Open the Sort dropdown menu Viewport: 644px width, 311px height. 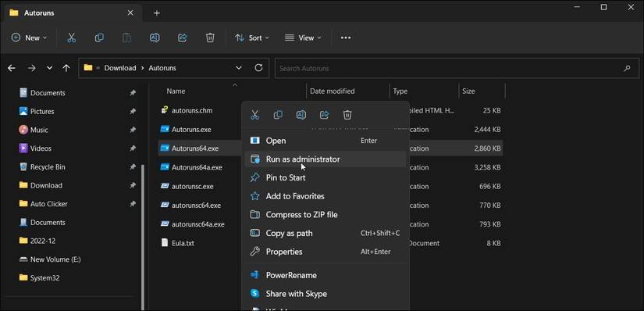[x=252, y=38]
